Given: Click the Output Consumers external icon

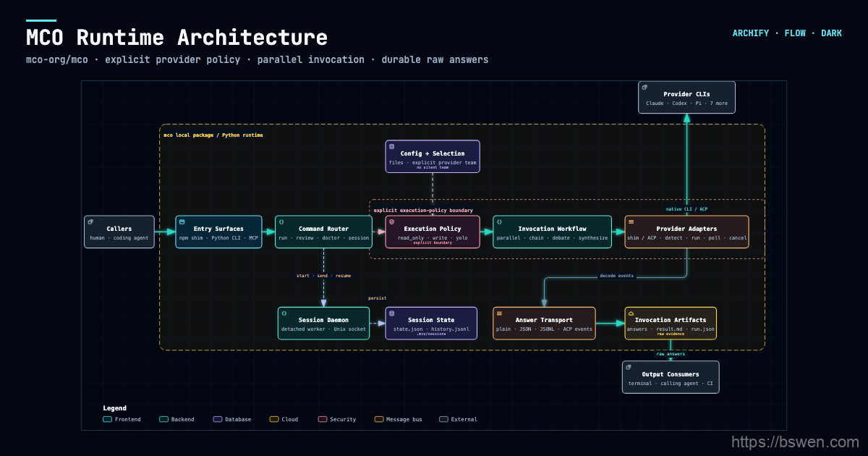Looking at the screenshot, I should coord(629,367).
